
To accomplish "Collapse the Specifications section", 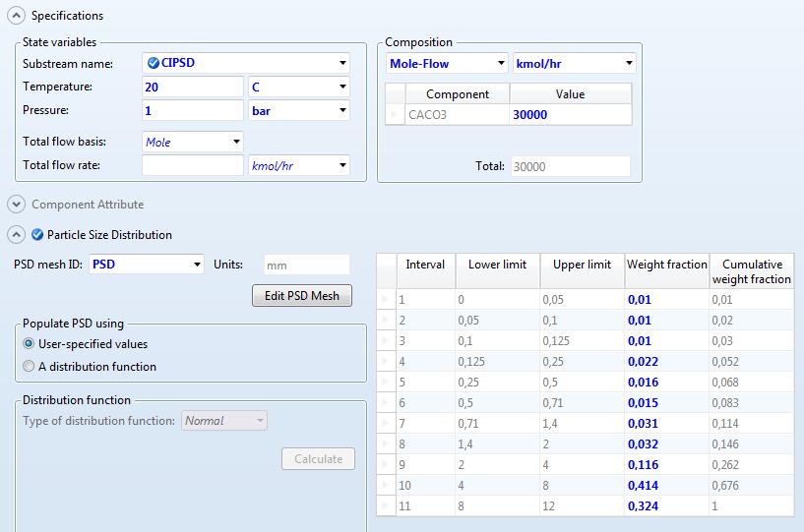I will pyautogui.click(x=16, y=16).
